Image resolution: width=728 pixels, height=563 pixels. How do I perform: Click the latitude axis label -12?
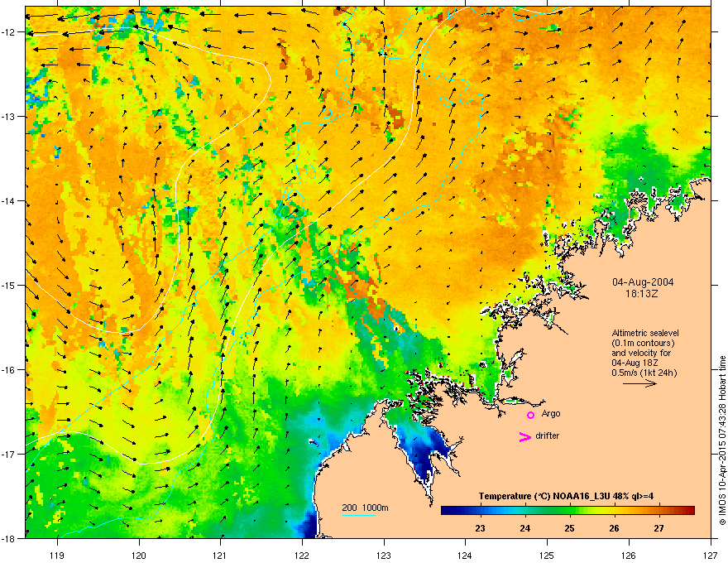[x=8, y=32]
